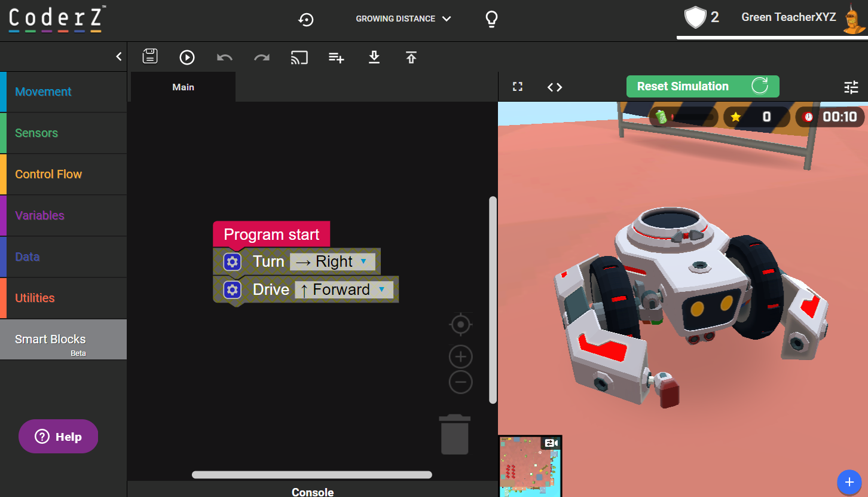Open the lightbulb hint icon
Image resolution: width=868 pixels, height=497 pixels.
click(x=491, y=19)
